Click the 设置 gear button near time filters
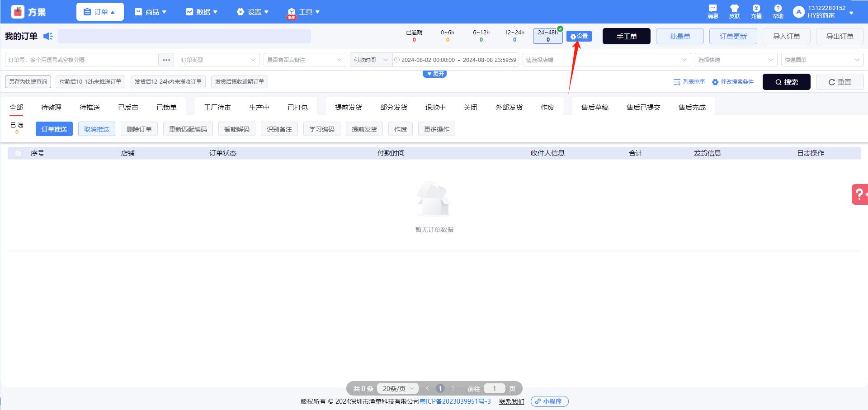Image resolution: width=868 pixels, height=410 pixels. [x=579, y=36]
